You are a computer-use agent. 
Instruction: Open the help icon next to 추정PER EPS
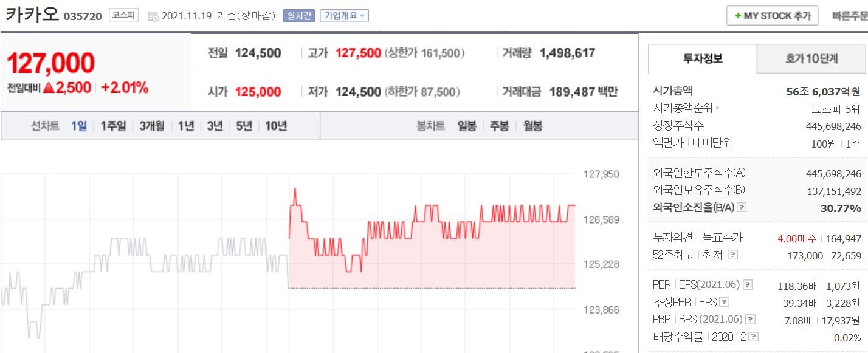tap(725, 302)
